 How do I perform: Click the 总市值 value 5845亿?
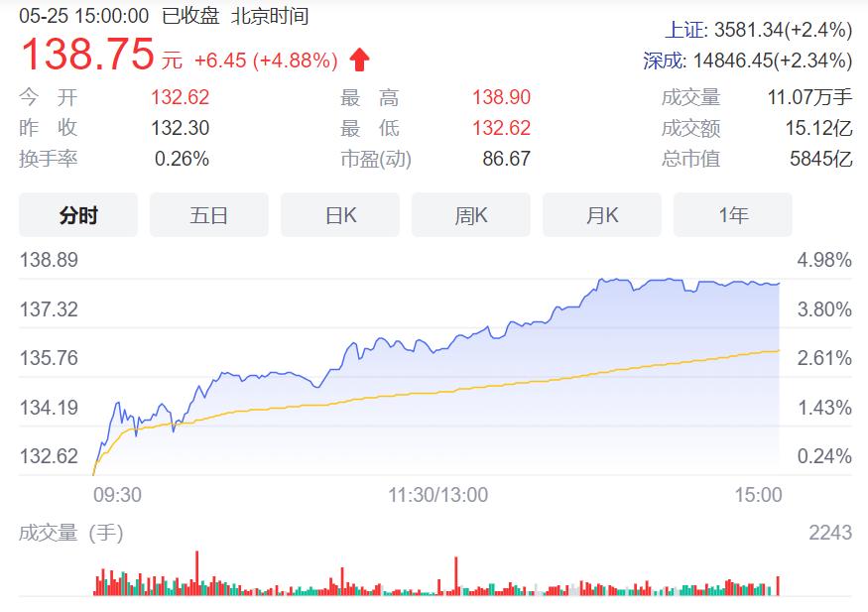pyautogui.click(x=820, y=159)
